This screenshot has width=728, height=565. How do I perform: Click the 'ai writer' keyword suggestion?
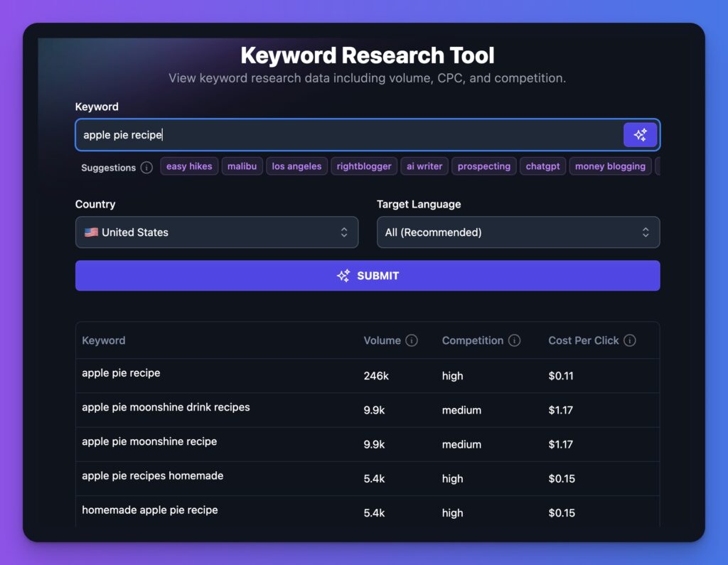pyautogui.click(x=424, y=166)
